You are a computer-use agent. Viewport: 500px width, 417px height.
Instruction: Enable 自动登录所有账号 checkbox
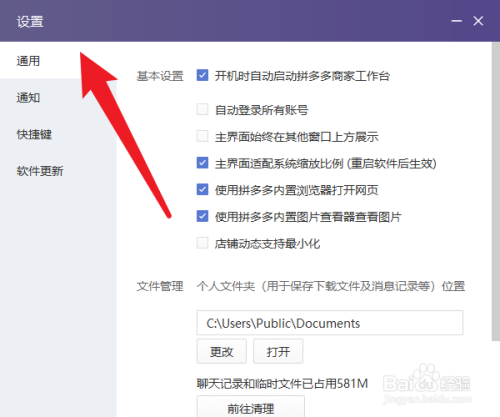[x=202, y=109]
